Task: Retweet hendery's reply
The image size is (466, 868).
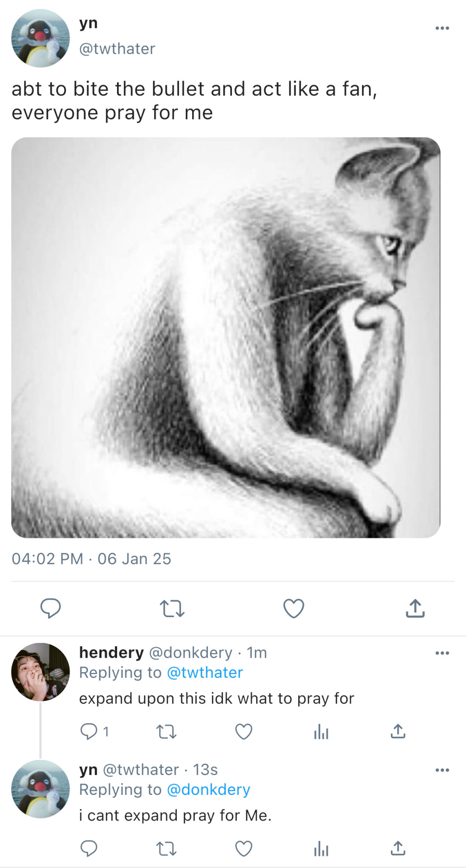Action: pos(166,731)
